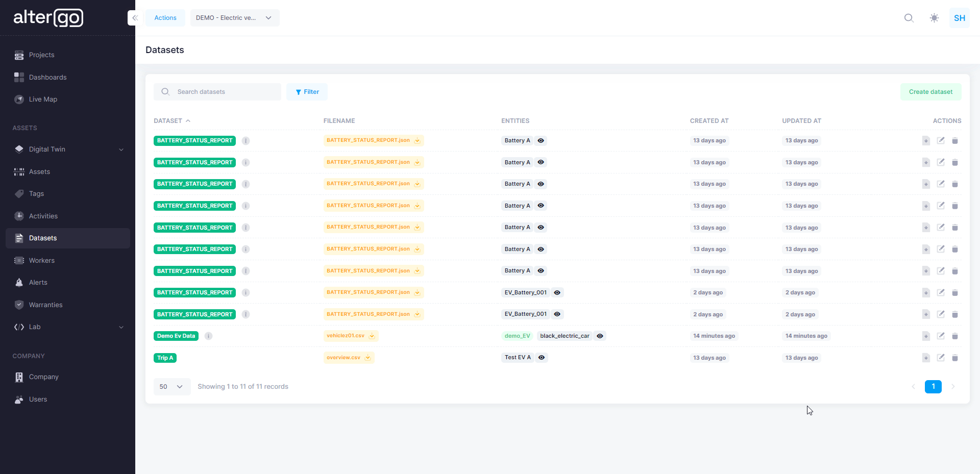Open Warranties from the sidebar
Image resolution: width=980 pixels, height=474 pixels.
(45, 305)
